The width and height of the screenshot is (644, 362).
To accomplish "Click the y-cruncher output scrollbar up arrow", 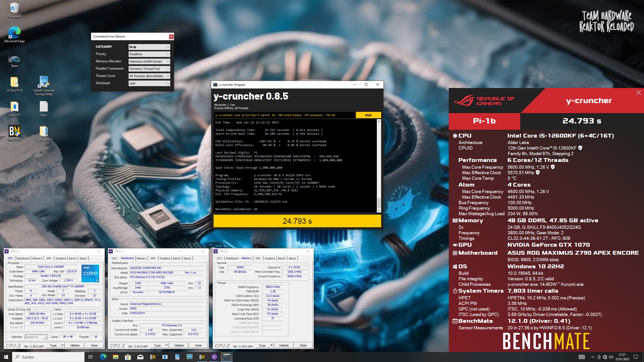I will click(x=379, y=122).
